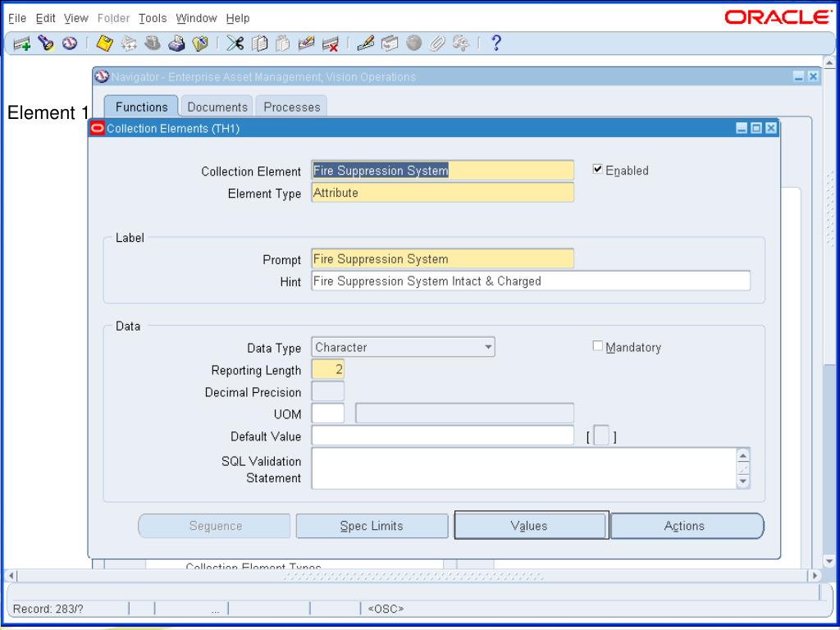Click the Window Help question mark icon
The width and height of the screenshot is (840, 630).
tap(496, 43)
